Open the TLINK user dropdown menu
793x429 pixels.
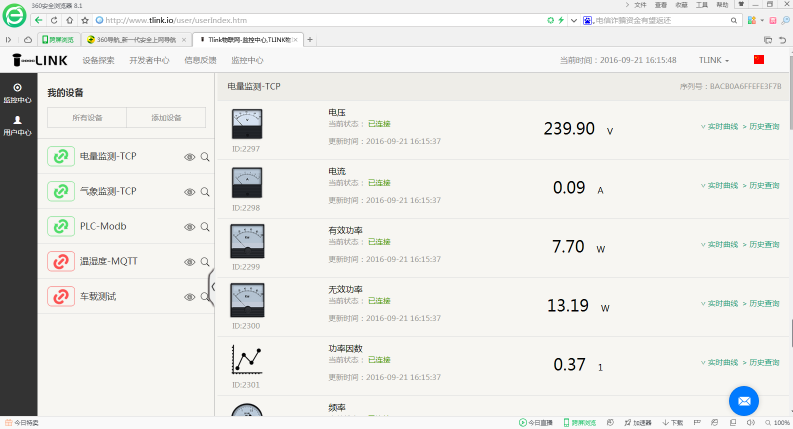click(x=714, y=60)
